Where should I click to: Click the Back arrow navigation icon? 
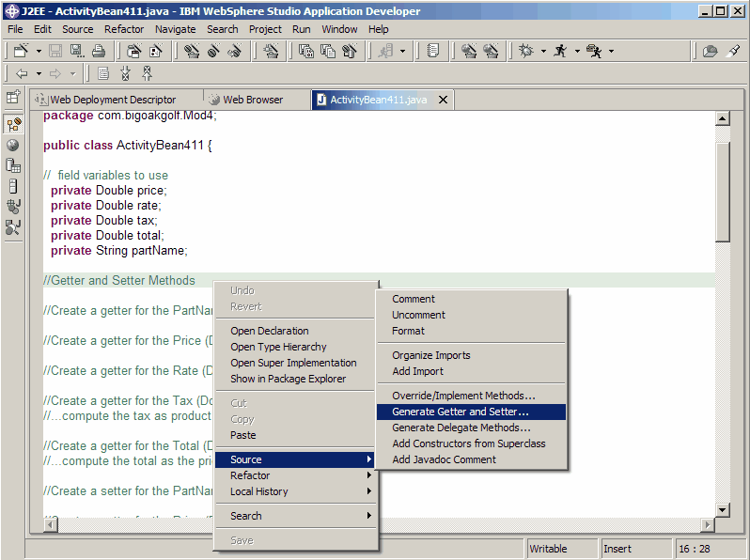tap(22, 73)
